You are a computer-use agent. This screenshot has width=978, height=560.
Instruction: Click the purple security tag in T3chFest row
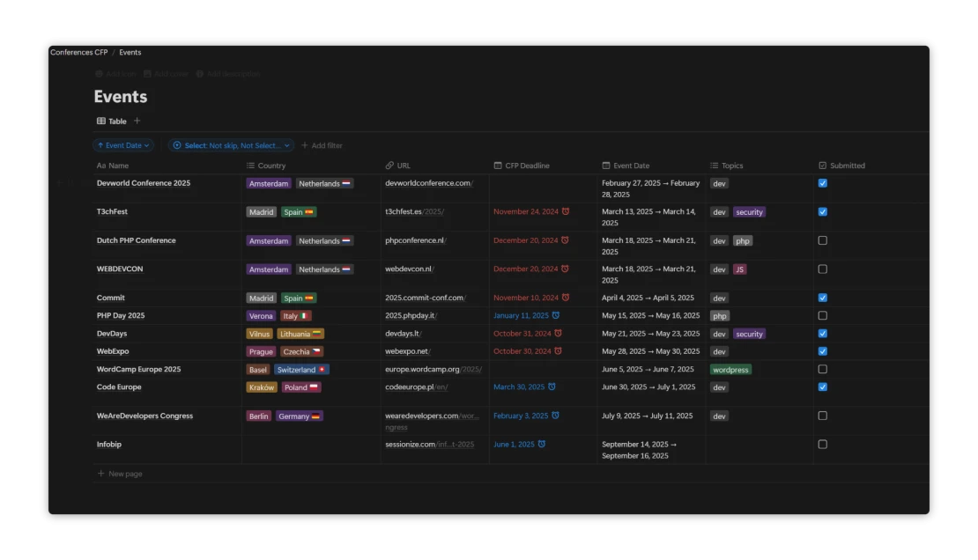tap(749, 212)
